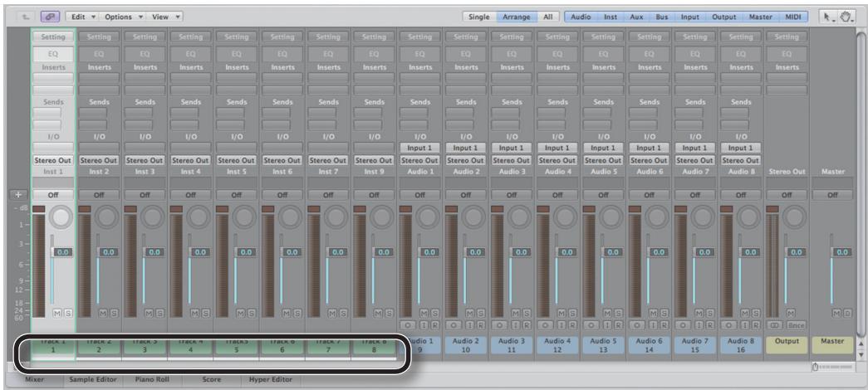Open the Input 1 slot on Audio 1
868x390 pixels.
[419, 148]
